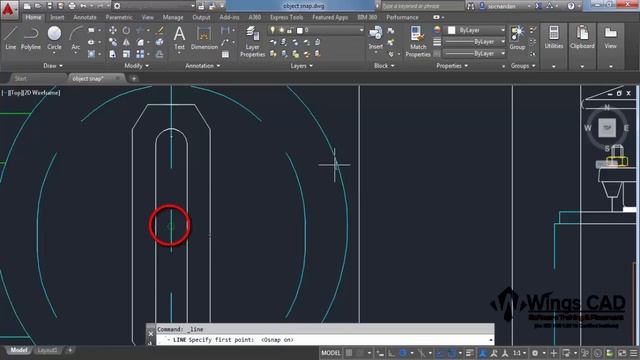Activate Match Properties tool

pyautogui.click(x=418, y=41)
